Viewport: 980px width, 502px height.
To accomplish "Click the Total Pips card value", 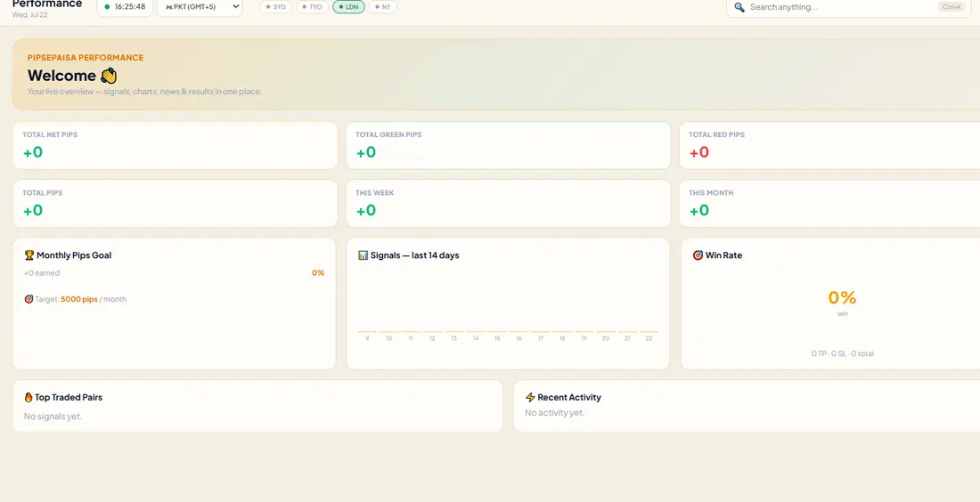I will (32, 210).
